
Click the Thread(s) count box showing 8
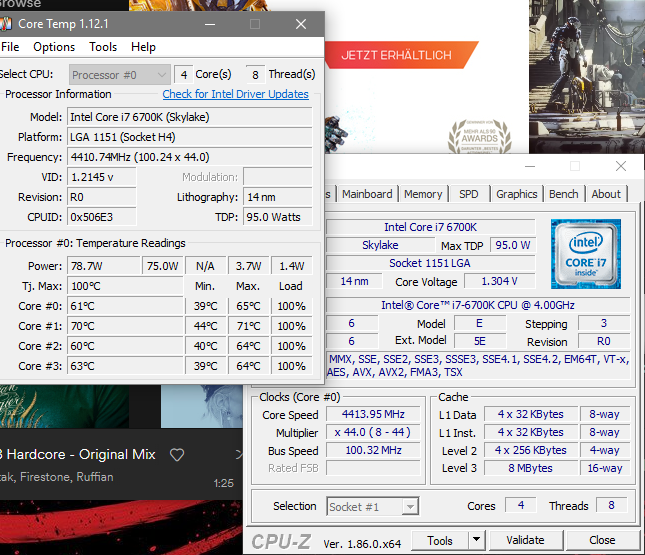(x=255, y=74)
